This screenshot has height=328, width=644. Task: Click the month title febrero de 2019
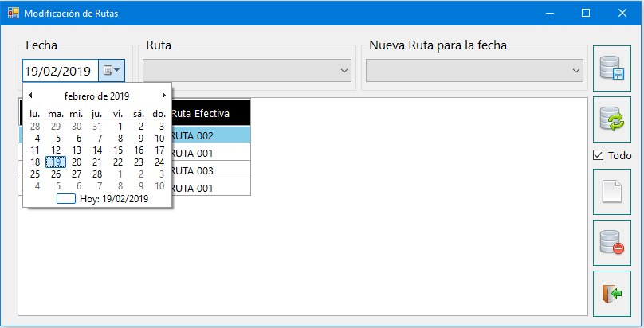click(97, 96)
